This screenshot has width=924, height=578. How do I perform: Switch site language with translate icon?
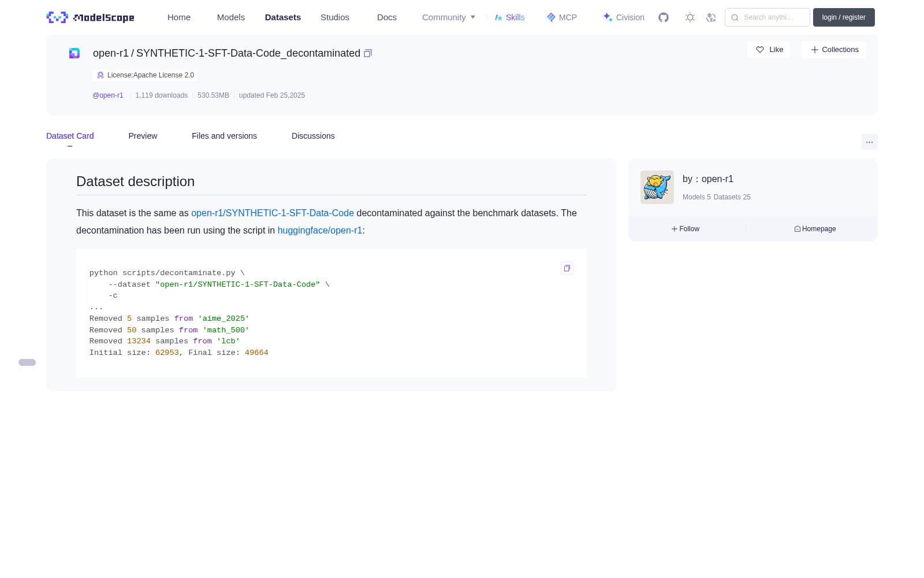711,17
